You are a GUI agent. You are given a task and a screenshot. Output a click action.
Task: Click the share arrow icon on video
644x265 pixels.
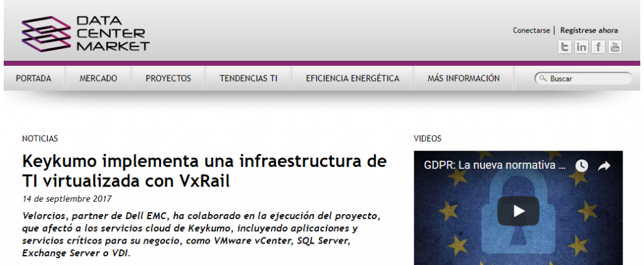tap(604, 166)
